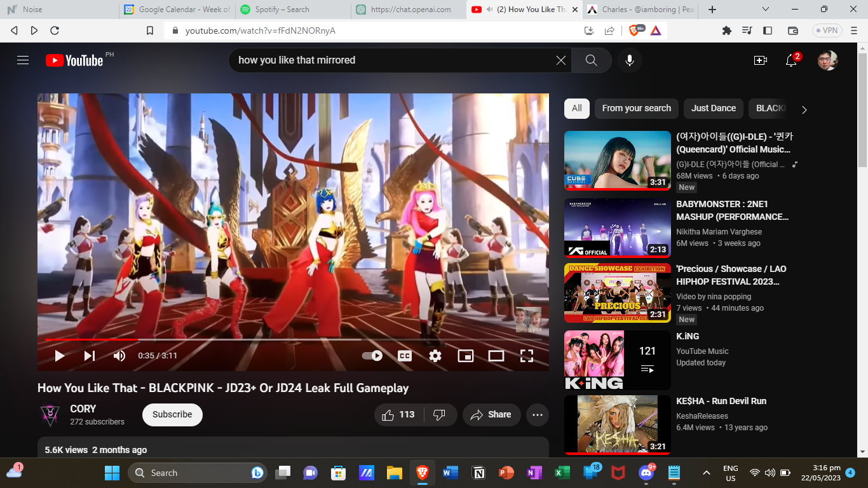The width and height of the screenshot is (868, 488).
Task: Subscribe to CORY channel
Action: click(172, 415)
